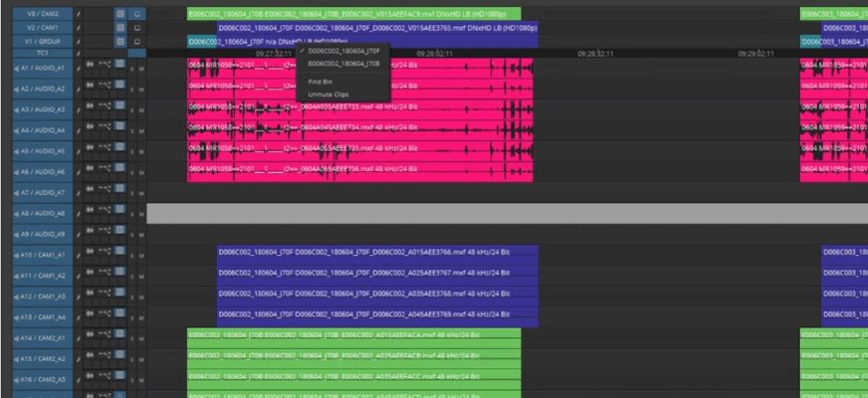Select checked angle D006C002_180604_J70F in menu
Screen dimensions: 868x398
pos(343,50)
